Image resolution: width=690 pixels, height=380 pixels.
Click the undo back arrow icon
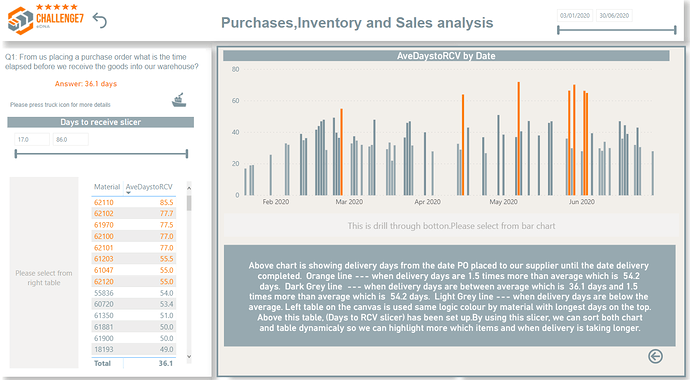(x=100, y=20)
